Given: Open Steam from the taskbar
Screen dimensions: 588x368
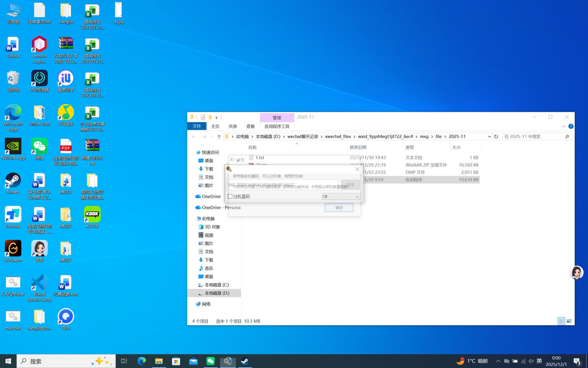Looking at the screenshot, I should click(x=245, y=361).
